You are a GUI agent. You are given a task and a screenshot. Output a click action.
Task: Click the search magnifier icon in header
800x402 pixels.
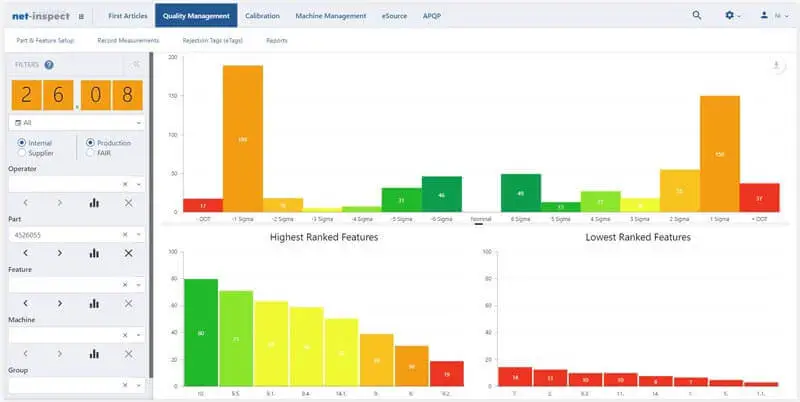(697, 16)
